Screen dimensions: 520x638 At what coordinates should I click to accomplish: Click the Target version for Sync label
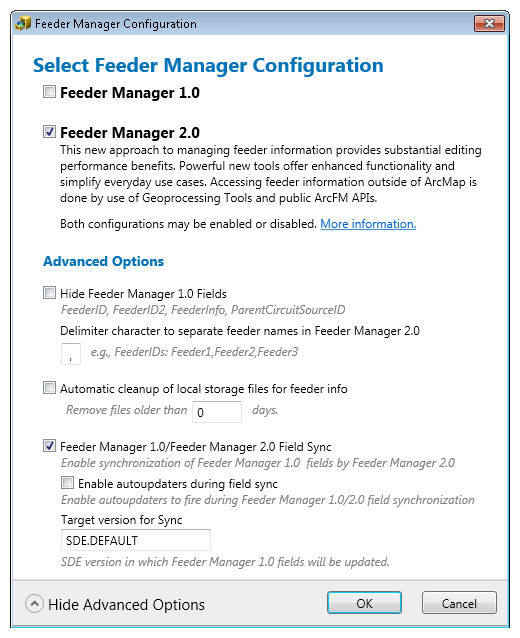[121, 520]
